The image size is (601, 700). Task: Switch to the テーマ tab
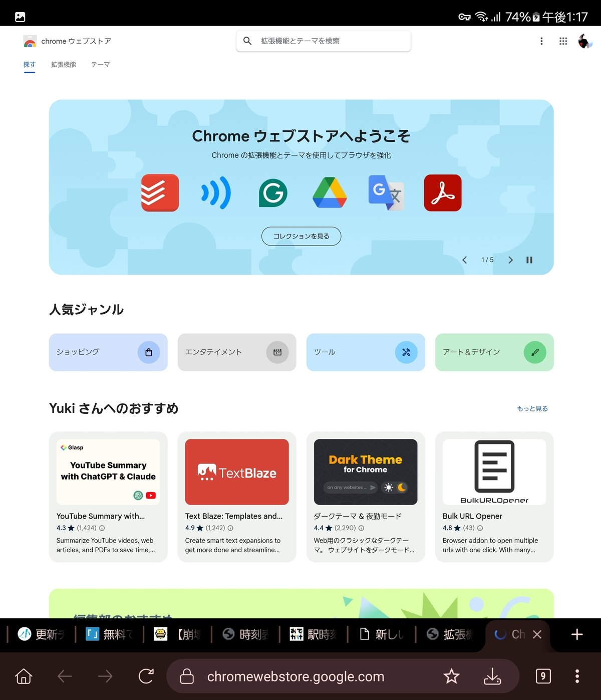click(x=100, y=65)
